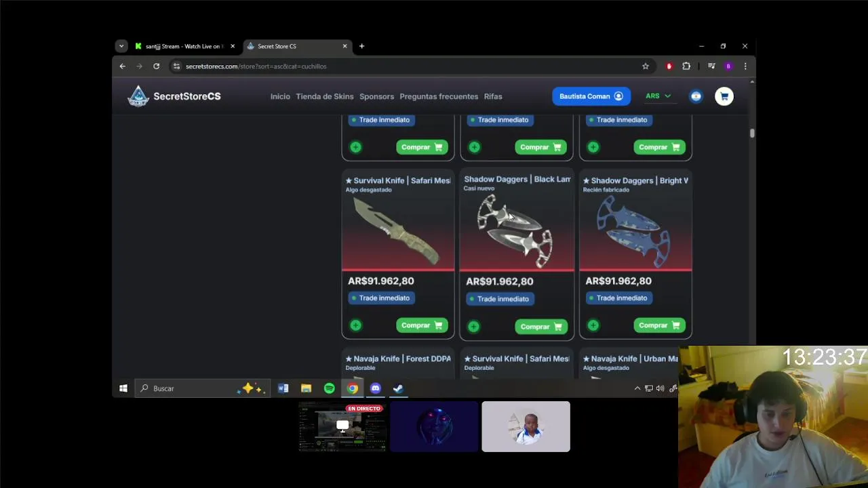Go forward with browser forward arrow
868x488 pixels.
pyautogui.click(x=139, y=66)
